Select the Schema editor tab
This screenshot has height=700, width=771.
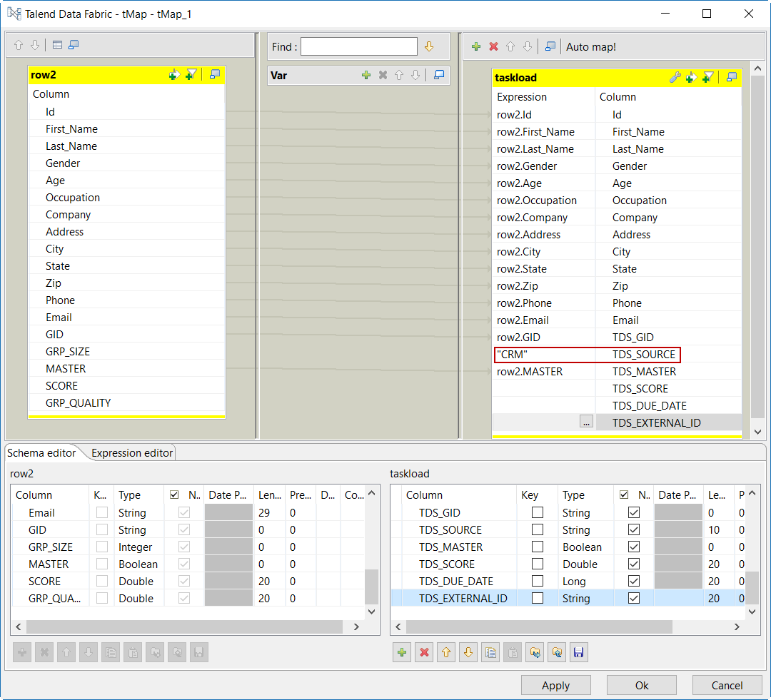pyautogui.click(x=42, y=452)
